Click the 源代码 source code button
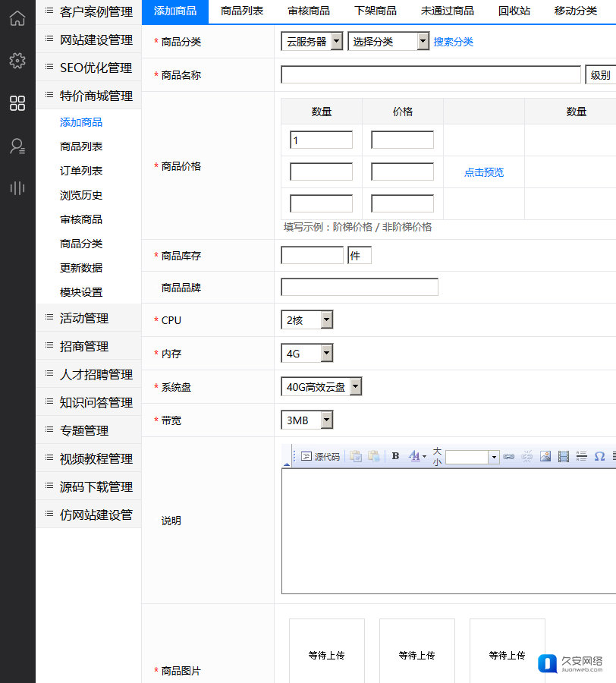The height and width of the screenshot is (683, 616). click(x=320, y=456)
